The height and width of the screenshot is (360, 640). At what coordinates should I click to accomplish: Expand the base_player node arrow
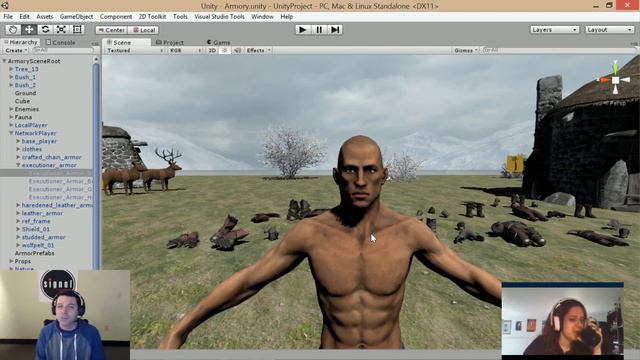18,141
